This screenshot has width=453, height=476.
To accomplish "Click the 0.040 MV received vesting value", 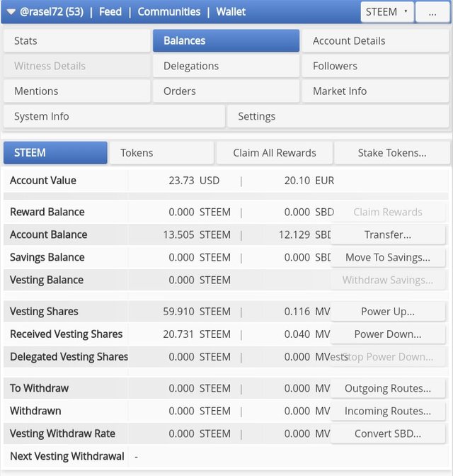I will (x=307, y=334).
